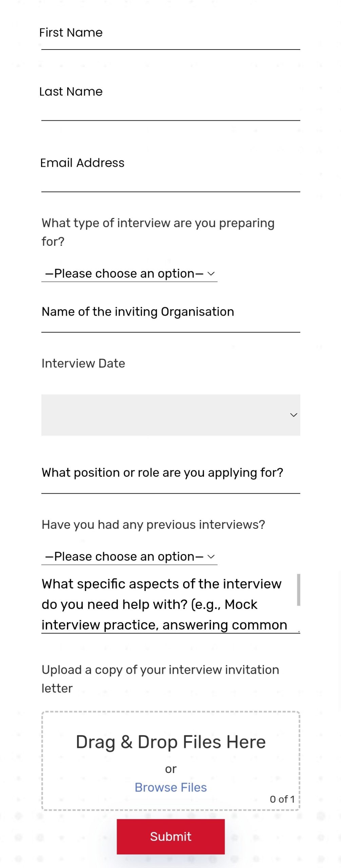Click the textarea's vertical scrollbar
The width and height of the screenshot is (341, 868).
click(x=299, y=590)
